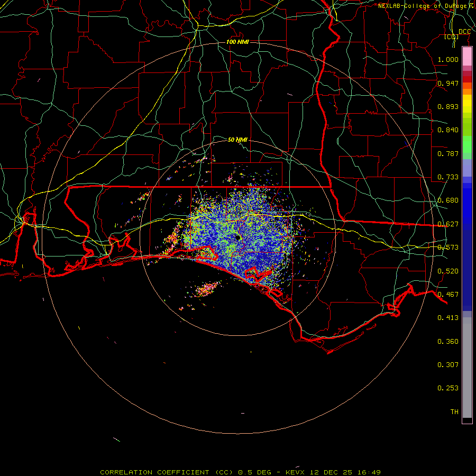Click the pink swatch at top of color bar

pyautogui.click(x=467, y=57)
